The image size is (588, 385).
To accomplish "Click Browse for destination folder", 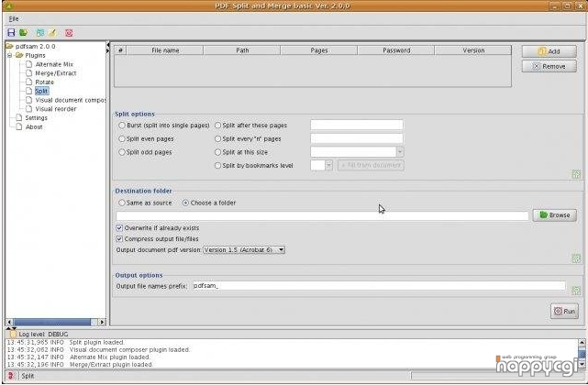I will tap(555, 214).
